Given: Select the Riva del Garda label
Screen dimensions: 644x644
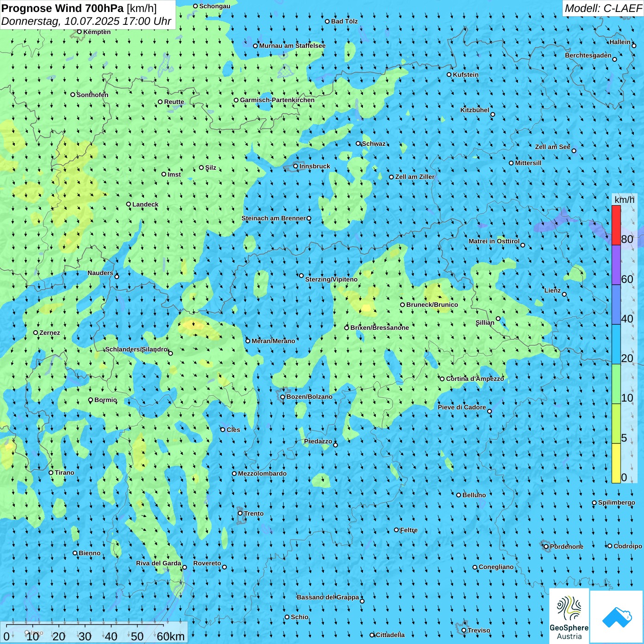Looking at the screenshot, I should pos(159,563).
